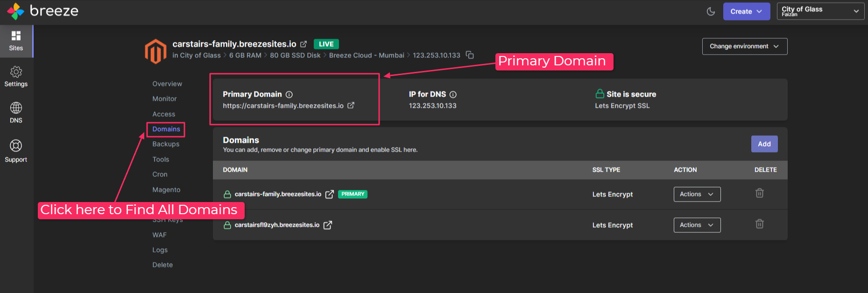The height and width of the screenshot is (293, 868).
Task: Click the DELETE column header
Action: (766, 170)
